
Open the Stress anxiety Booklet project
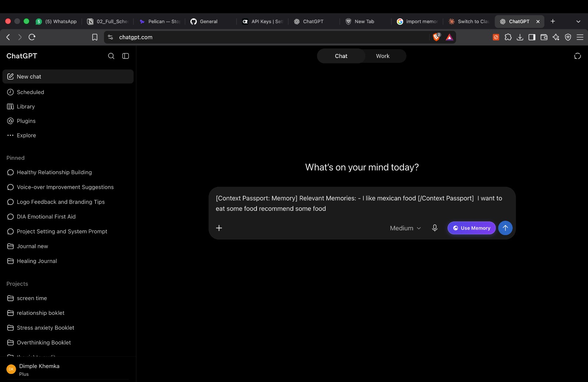pos(68,328)
